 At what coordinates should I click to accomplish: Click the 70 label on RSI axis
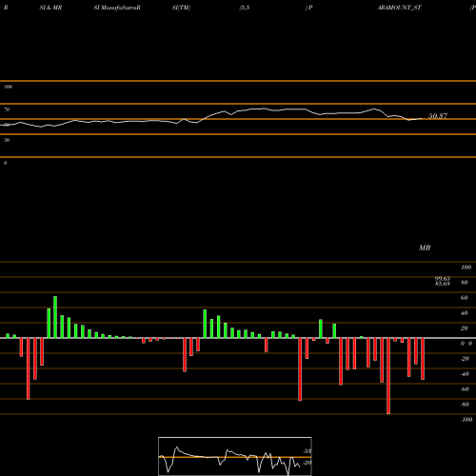pos(7,109)
